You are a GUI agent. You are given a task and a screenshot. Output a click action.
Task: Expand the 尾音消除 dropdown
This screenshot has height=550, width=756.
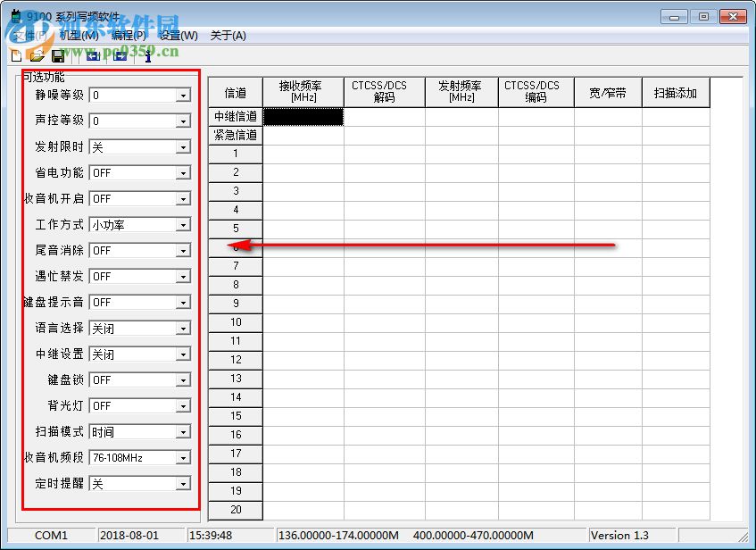(183, 251)
